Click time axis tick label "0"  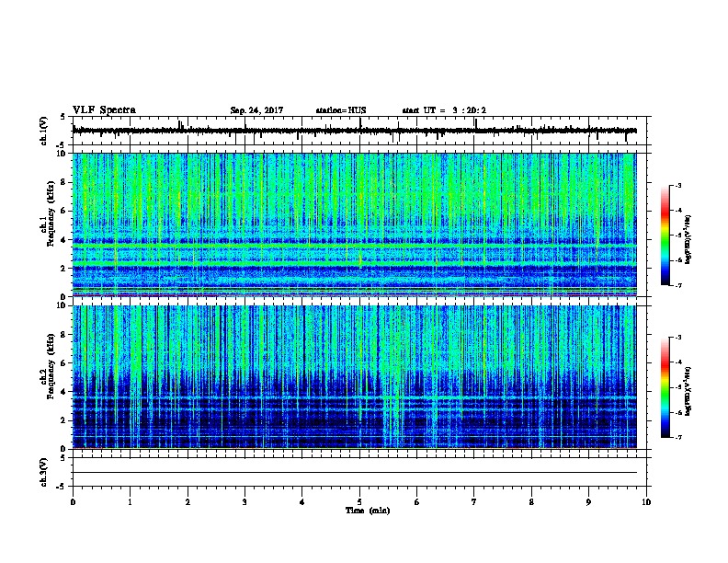pos(73,502)
